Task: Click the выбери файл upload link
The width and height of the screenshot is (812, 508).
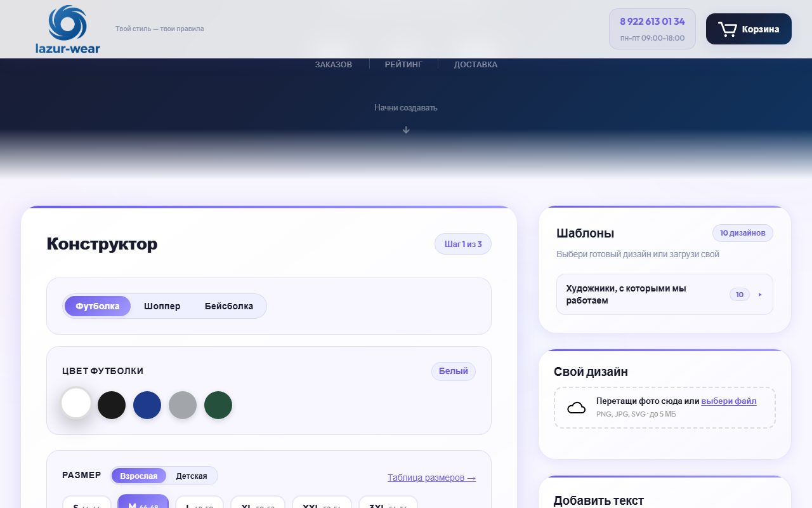Action: tap(729, 401)
